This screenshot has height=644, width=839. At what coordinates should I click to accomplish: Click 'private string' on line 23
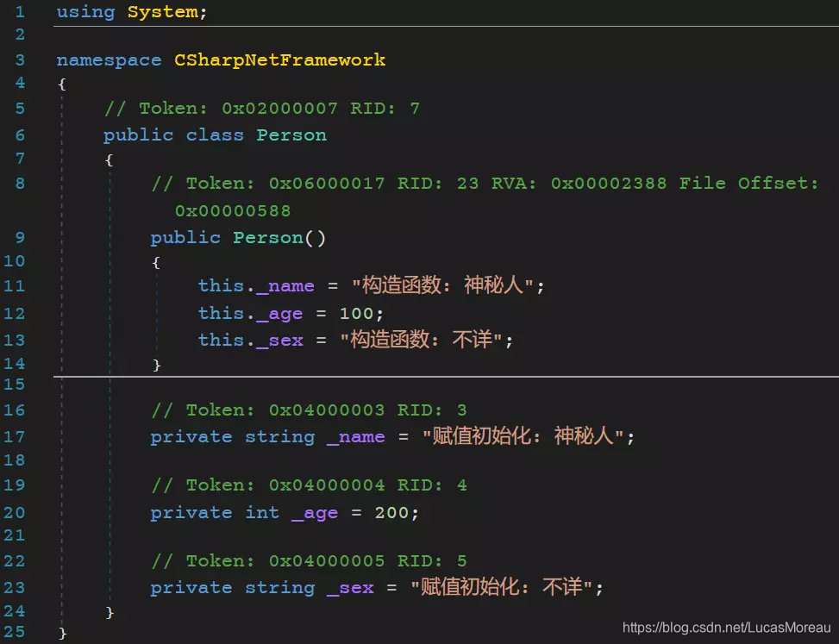tap(232, 588)
